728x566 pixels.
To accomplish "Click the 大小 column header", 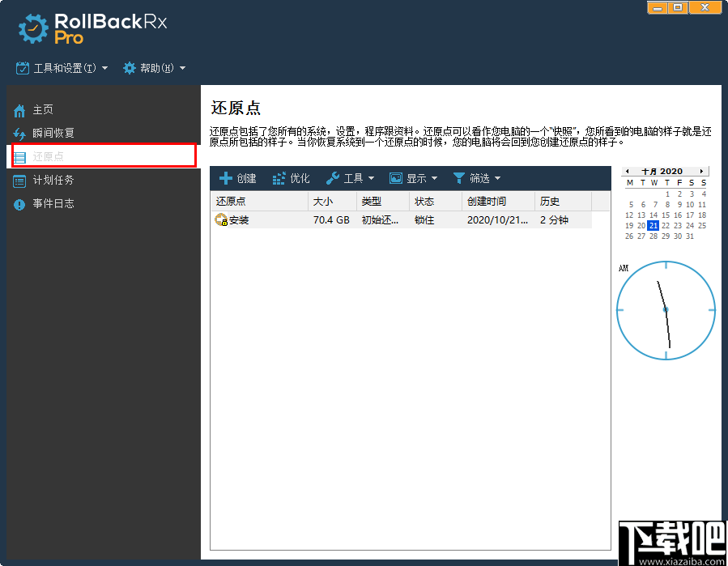I will coord(325,201).
